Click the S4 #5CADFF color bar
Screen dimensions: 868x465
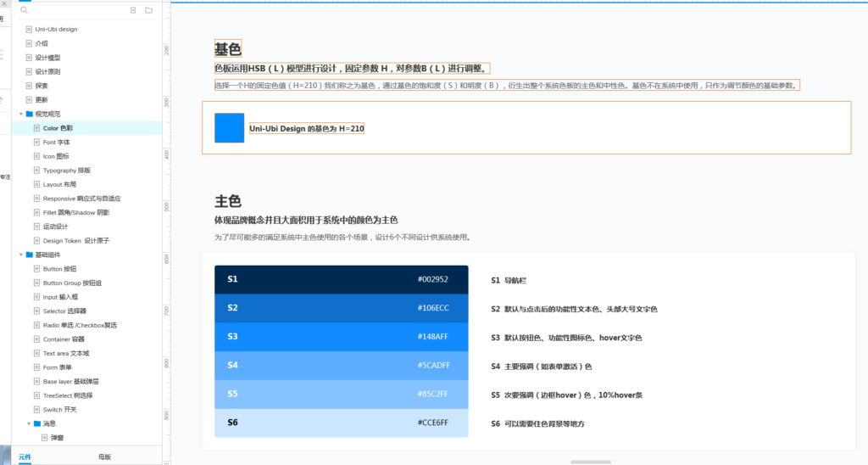(342, 366)
